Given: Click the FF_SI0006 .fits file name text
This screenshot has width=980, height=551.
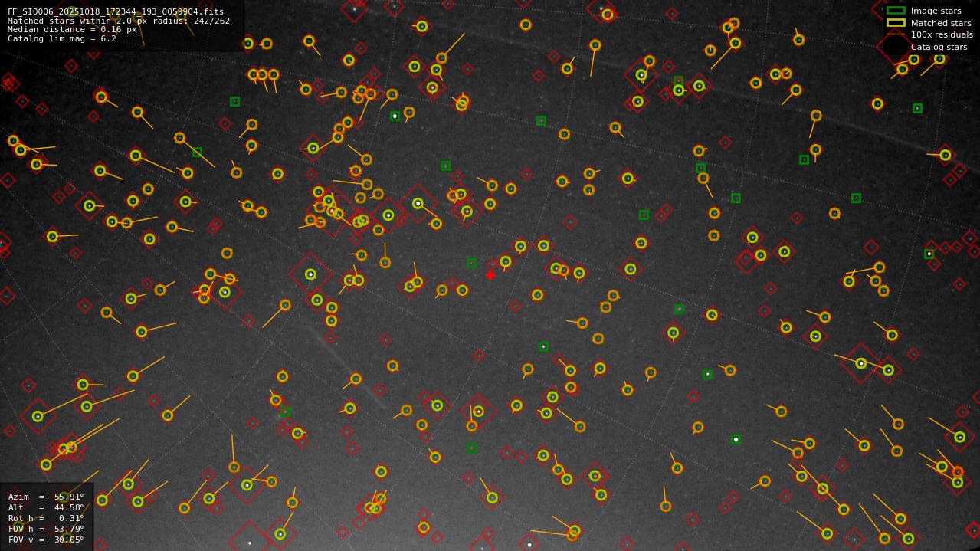Looking at the screenshot, I should click(116, 12).
